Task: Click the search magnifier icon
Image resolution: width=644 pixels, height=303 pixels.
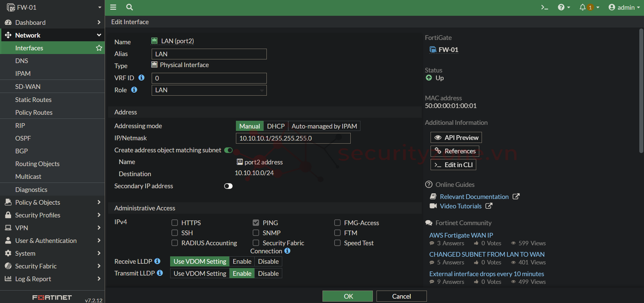Action: tap(130, 7)
